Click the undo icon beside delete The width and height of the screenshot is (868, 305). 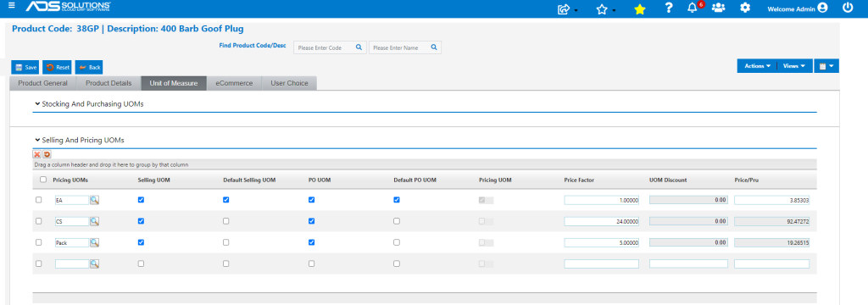pyautogui.click(x=47, y=154)
